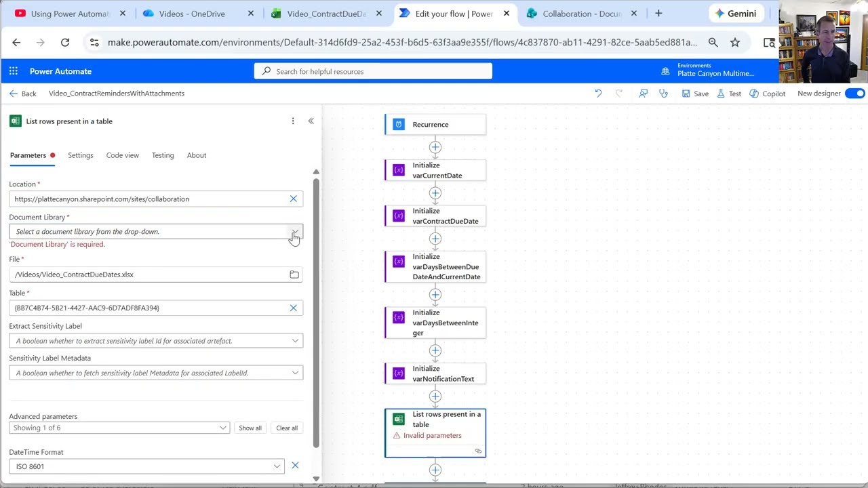
Task: Clear the Location field with X
Action: point(294,199)
